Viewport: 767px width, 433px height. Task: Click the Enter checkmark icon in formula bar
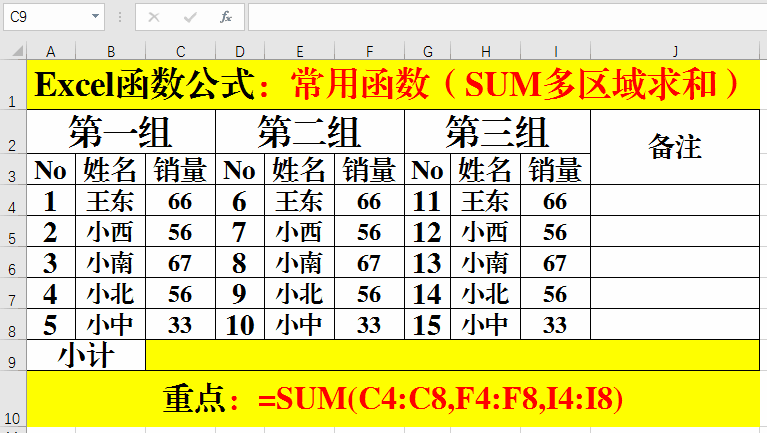(190, 17)
